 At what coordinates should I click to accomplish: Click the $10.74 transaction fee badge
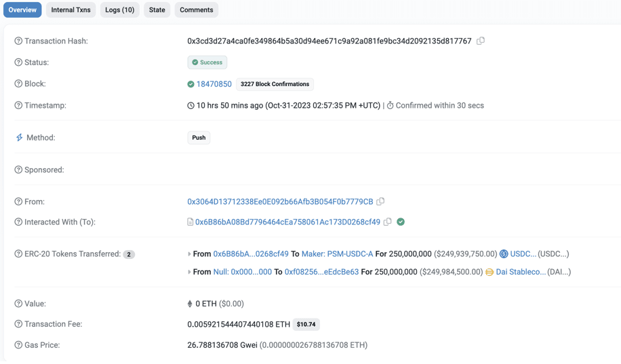pyautogui.click(x=306, y=325)
